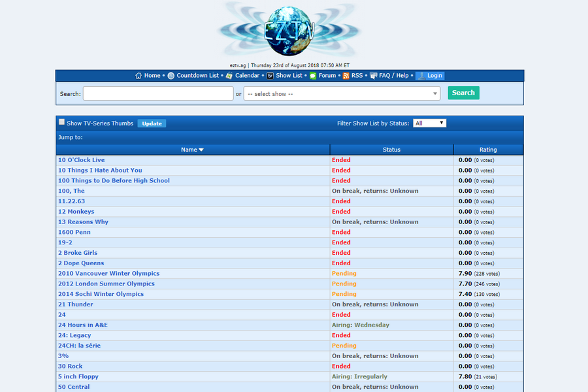Click the Airing: Wednesday status text
Viewport: 588px width, 392px height.
pos(361,325)
